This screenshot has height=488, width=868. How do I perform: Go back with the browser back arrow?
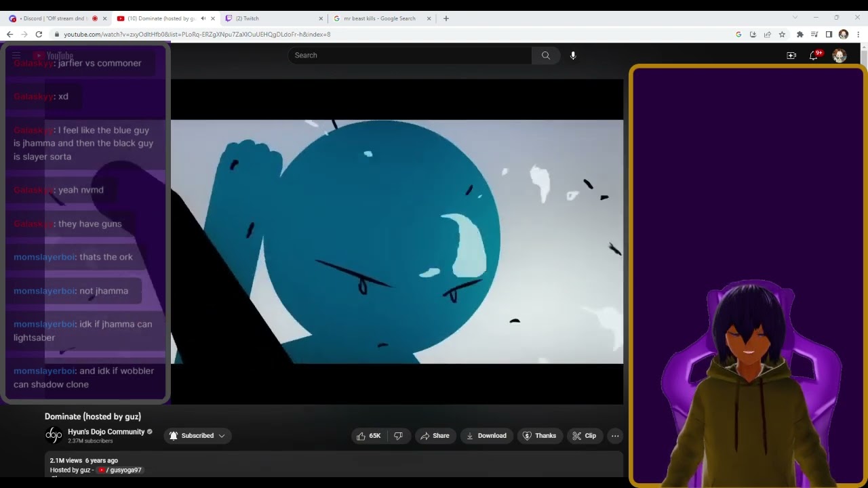coord(9,34)
